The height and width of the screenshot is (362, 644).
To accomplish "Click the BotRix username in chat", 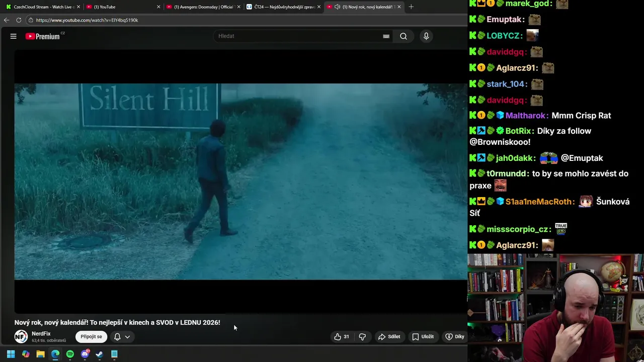I will (518, 131).
